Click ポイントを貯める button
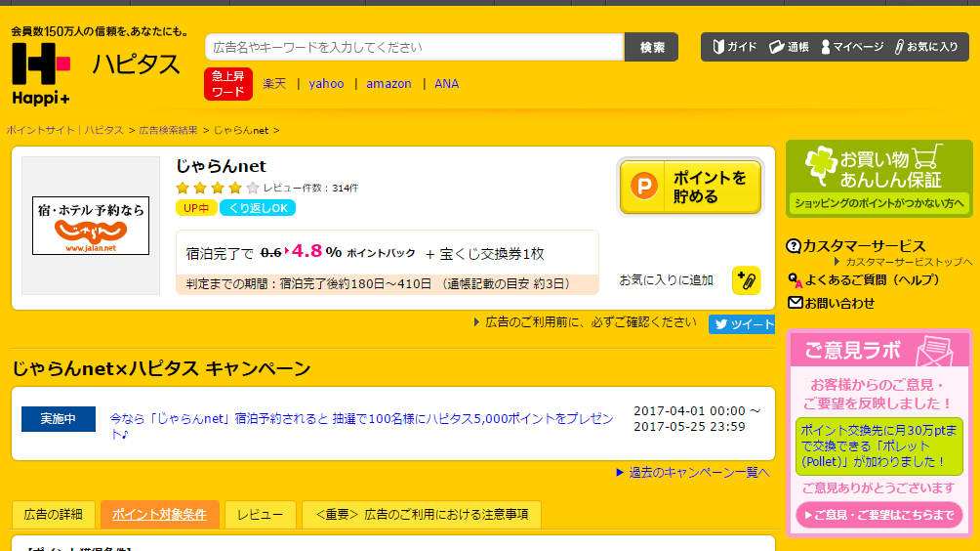Image resolution: width=980 pixels, height=551 pixels. [x=690, y=187]
